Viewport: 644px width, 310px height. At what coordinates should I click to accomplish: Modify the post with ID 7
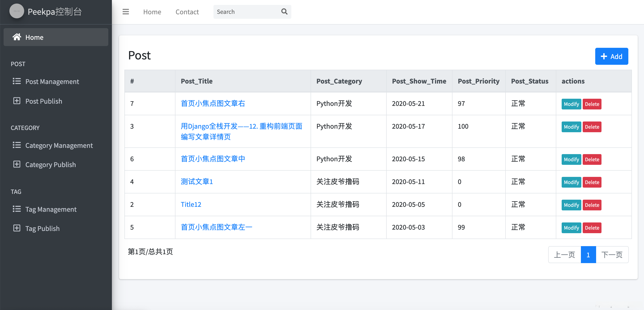click(x=571, y=104)
